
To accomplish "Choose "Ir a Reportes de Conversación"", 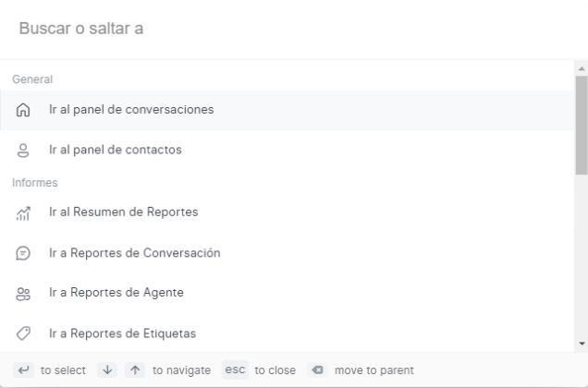I will pyautogui.click(x=134, y=253).
